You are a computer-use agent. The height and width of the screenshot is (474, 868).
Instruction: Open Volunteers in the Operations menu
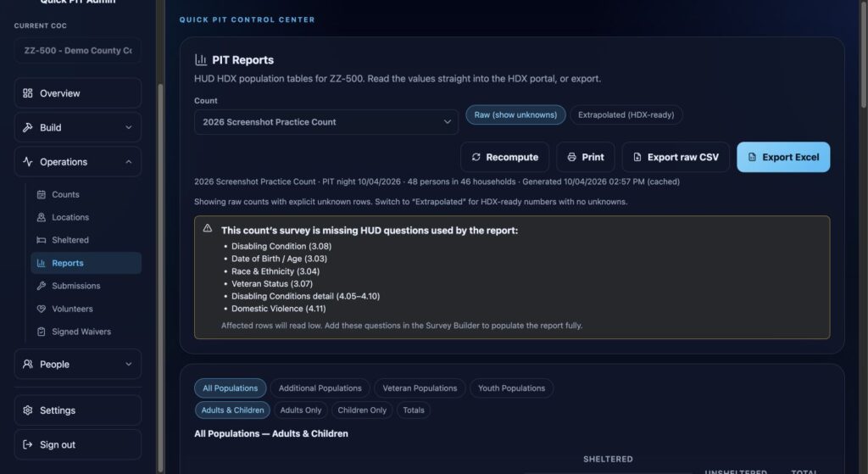[86, 309]
